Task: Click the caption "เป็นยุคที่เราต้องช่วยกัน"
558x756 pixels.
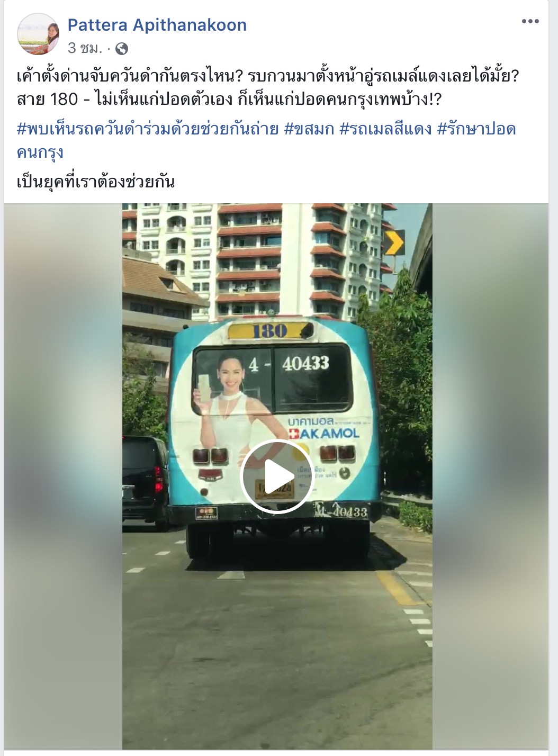Action: point(96,182)
